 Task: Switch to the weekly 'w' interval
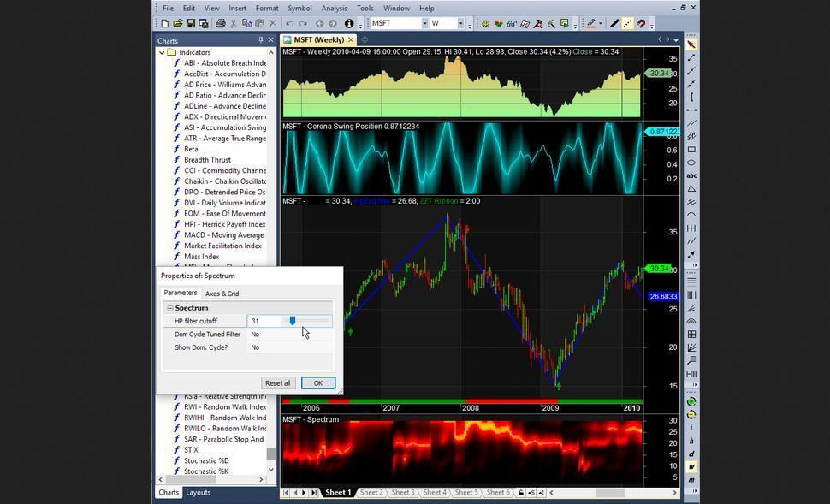point(691,467)
